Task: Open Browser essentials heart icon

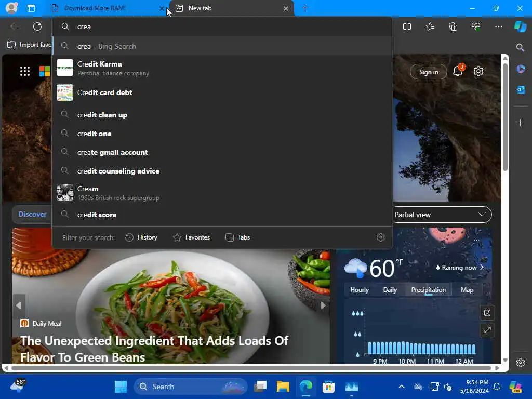Action: coord(476,26)
